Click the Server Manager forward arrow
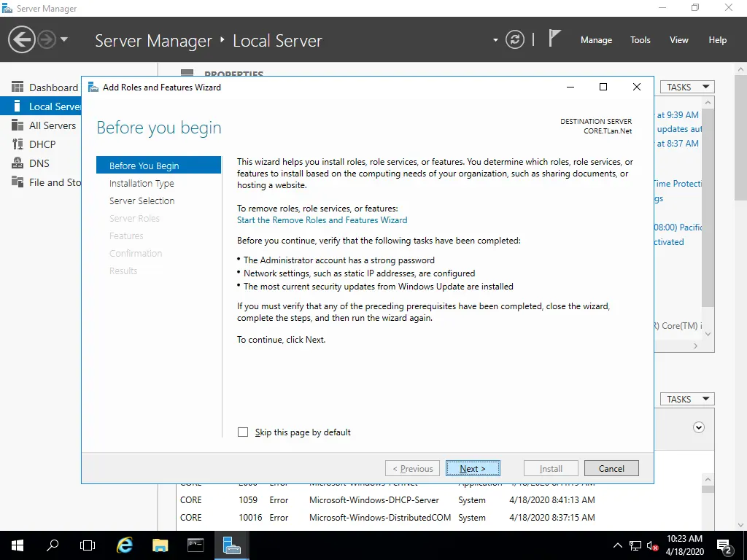 coord(47,39)
